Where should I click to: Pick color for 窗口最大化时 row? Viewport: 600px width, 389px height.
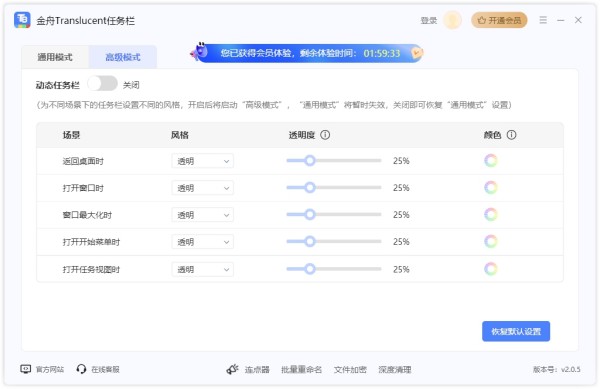(491, 215)
